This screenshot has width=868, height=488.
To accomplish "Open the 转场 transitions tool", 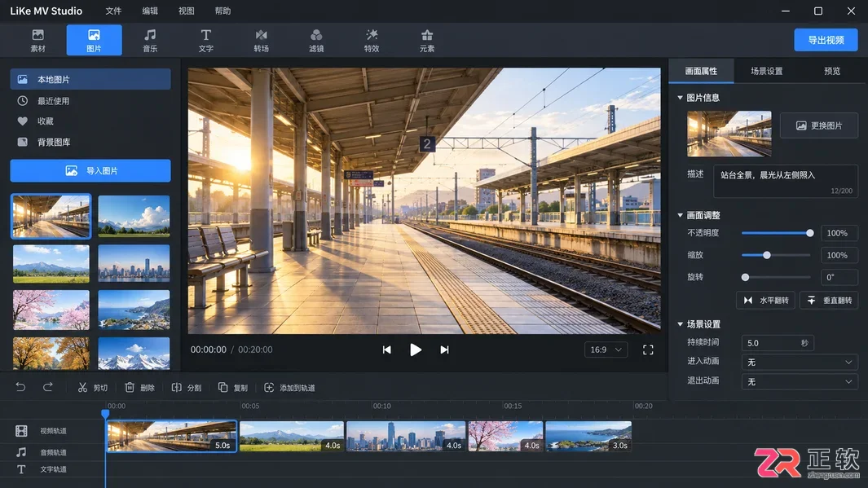I will click(262, 41).
